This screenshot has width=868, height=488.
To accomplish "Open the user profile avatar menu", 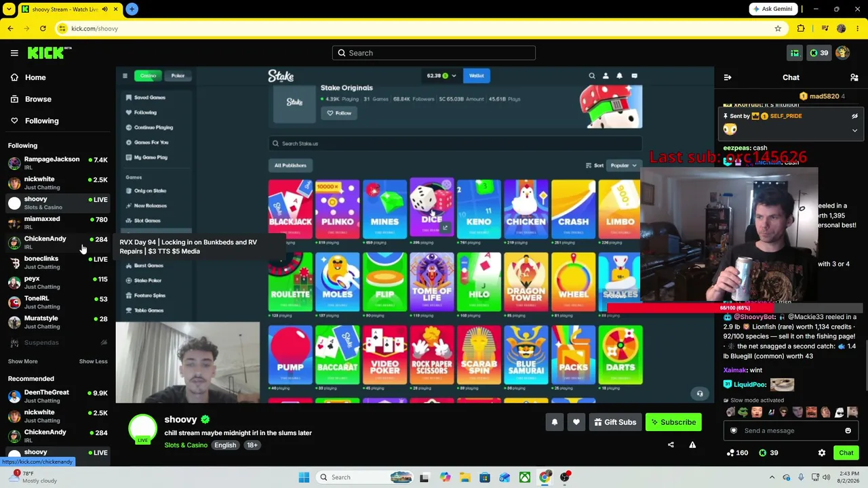I will tap(842, 53).
